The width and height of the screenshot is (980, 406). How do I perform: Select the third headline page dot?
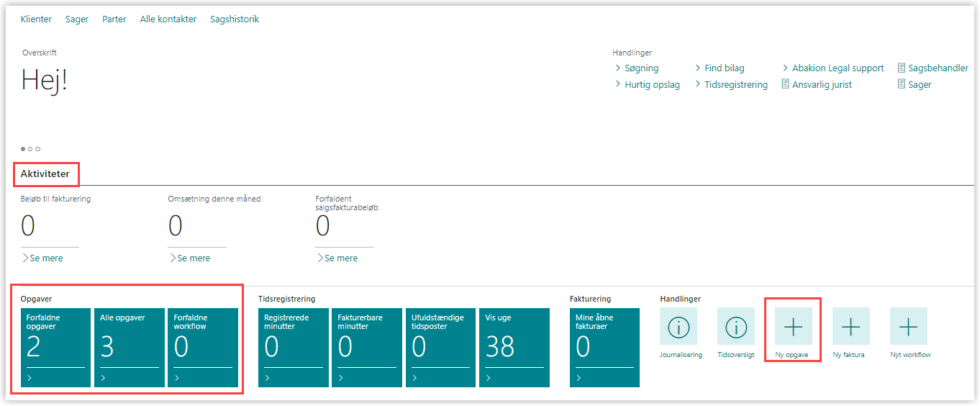click(x=38, y=149)
